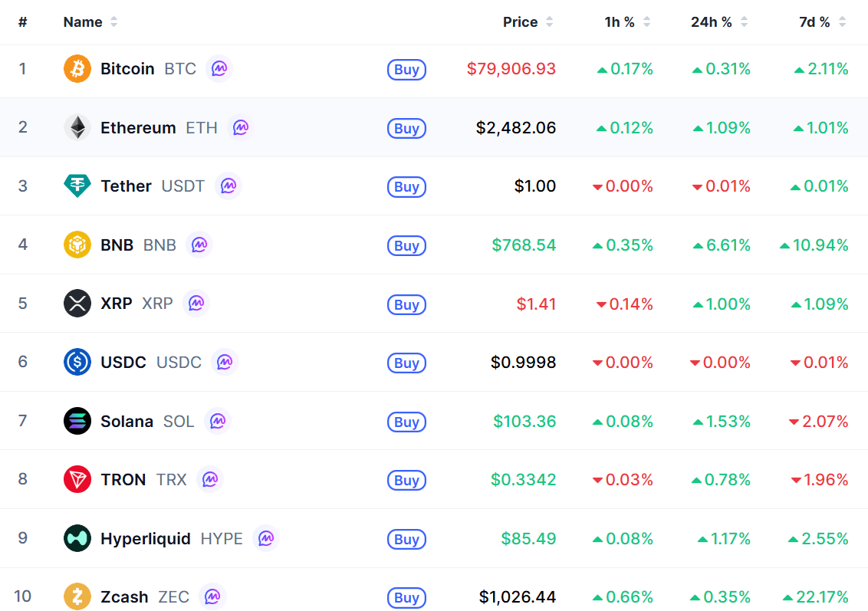Click the Tether logo icon
868x611 pixels.
[77, 186]
